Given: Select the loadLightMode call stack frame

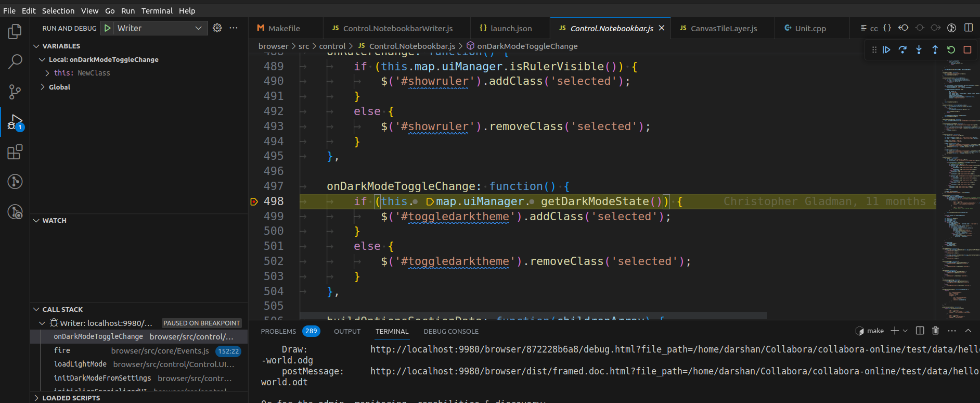Looking at the screenshot, I should click(x=139, y=364).
